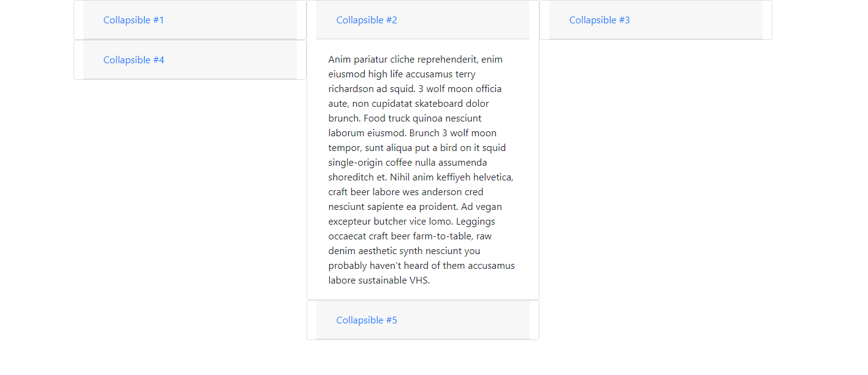
Task: Click the gray header bar of Collapsible #3
Action: [x=699, y=20]
